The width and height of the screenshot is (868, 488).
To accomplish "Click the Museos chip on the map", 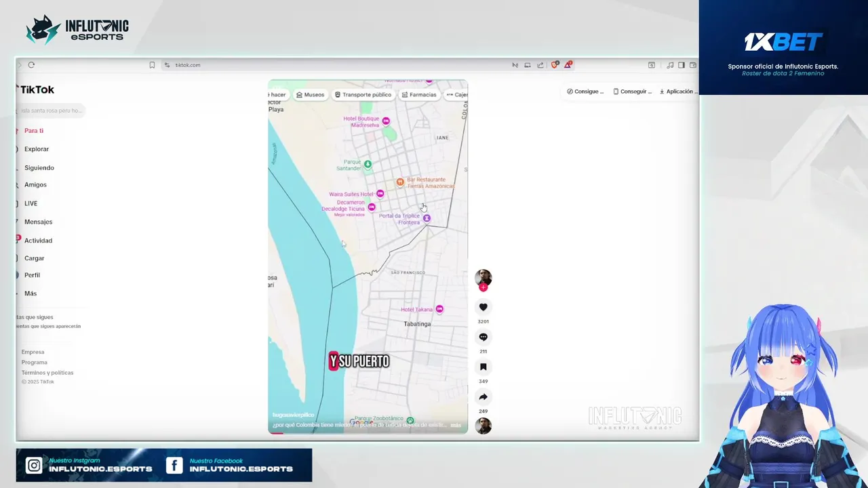I will (311, 95).
